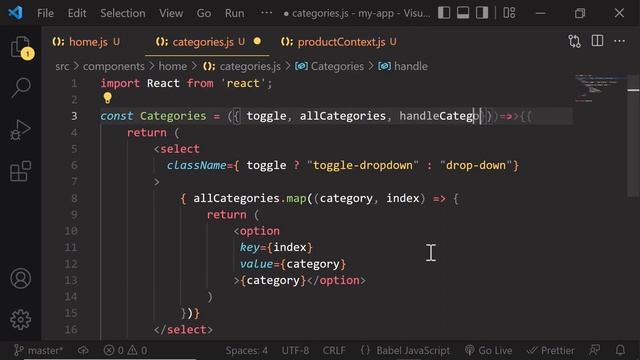Open the Compare Changes editor action
The image size is (640, 360).
574,41
